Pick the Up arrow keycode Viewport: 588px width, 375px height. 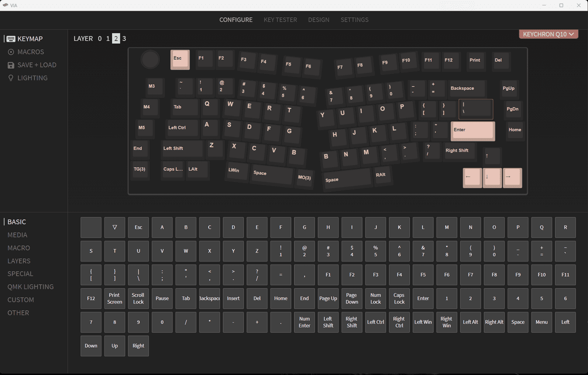(115, 346)
